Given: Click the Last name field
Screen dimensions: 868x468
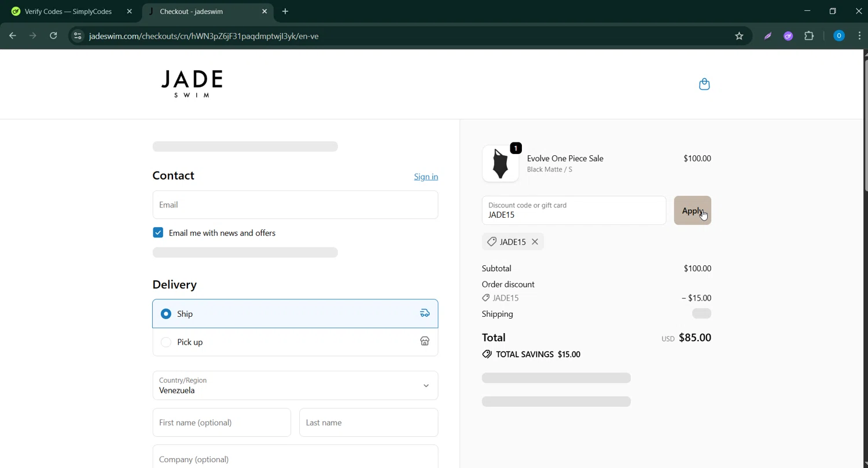Looking at the screenshot, I should (x=369, y=422).
